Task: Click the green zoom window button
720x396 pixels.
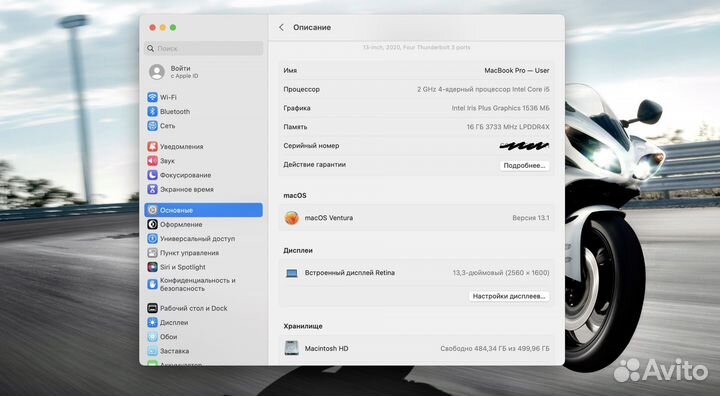Action: 173,28
